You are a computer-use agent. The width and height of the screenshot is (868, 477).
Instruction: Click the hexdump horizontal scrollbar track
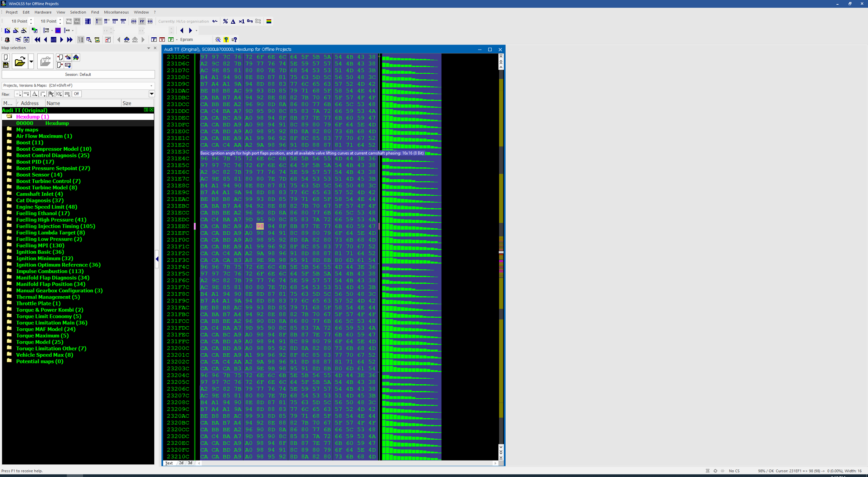[x=347, y=463]
